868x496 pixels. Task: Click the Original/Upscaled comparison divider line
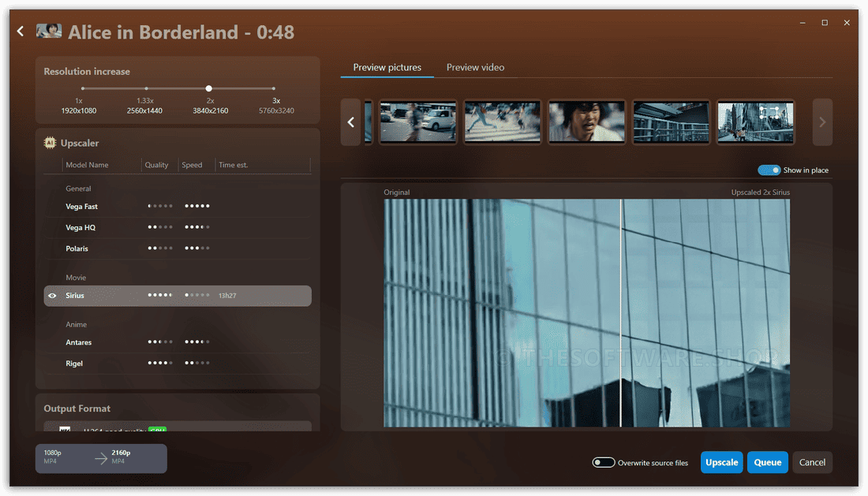click(x=620, y=313)
